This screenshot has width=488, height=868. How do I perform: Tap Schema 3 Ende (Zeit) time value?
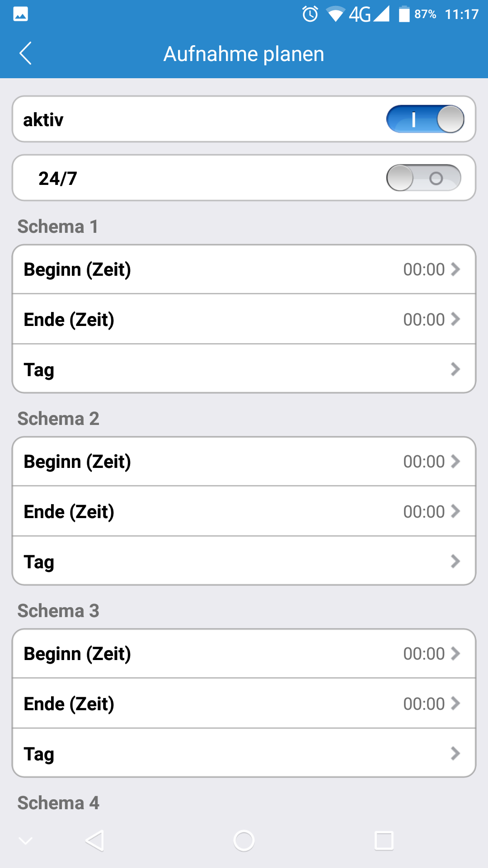[424, 703]
